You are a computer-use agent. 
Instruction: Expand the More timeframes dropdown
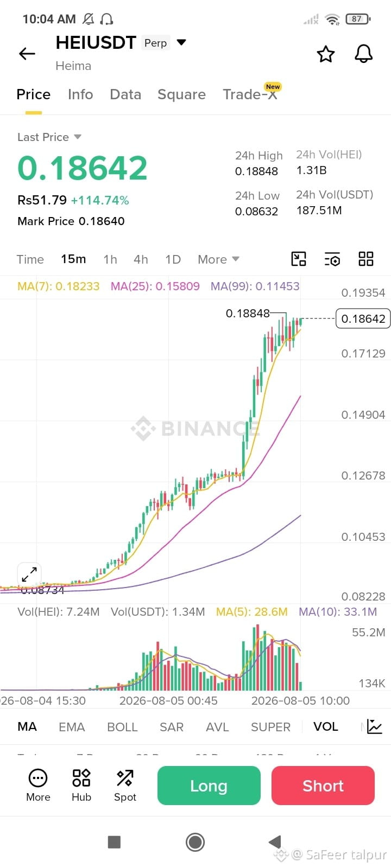coord(218,259)
